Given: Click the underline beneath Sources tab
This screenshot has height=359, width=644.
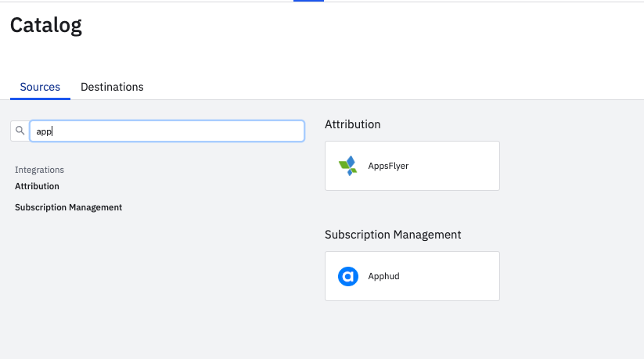Looking at the screenshot, I should coord(40,99).
